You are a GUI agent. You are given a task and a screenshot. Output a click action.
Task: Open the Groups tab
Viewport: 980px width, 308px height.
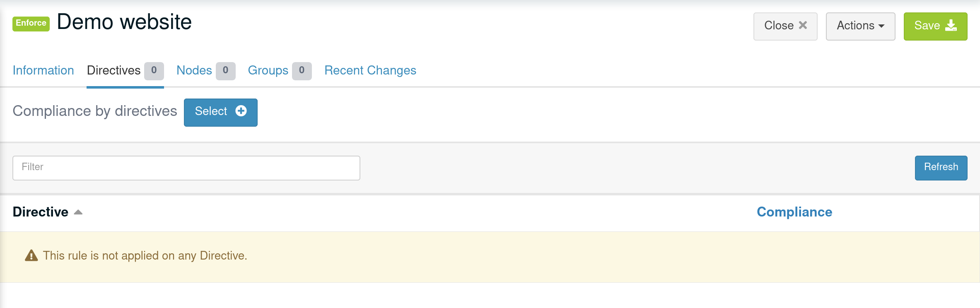(268, 70)
